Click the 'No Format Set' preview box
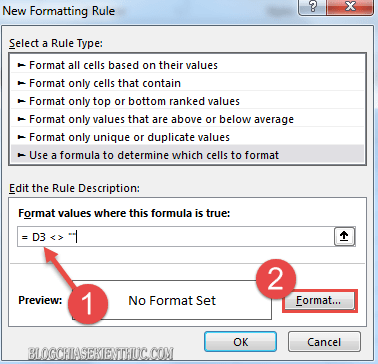The image size is (378, 364). tap(172, 300)
